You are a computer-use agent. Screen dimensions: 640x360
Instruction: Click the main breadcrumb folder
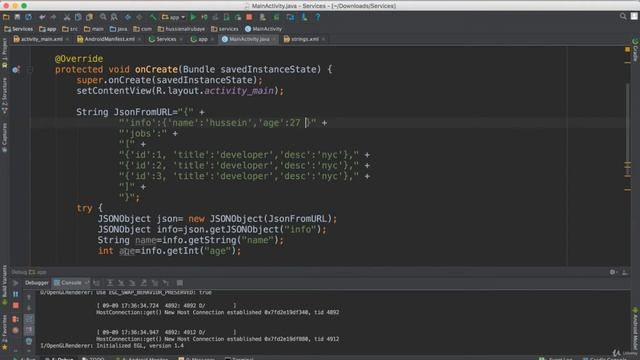click(94, 29)
